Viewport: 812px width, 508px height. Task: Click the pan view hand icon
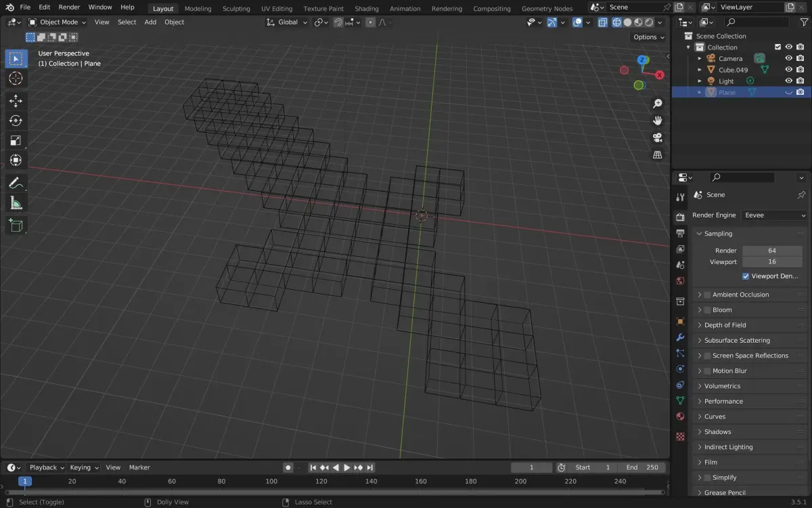tap(657, 121)
